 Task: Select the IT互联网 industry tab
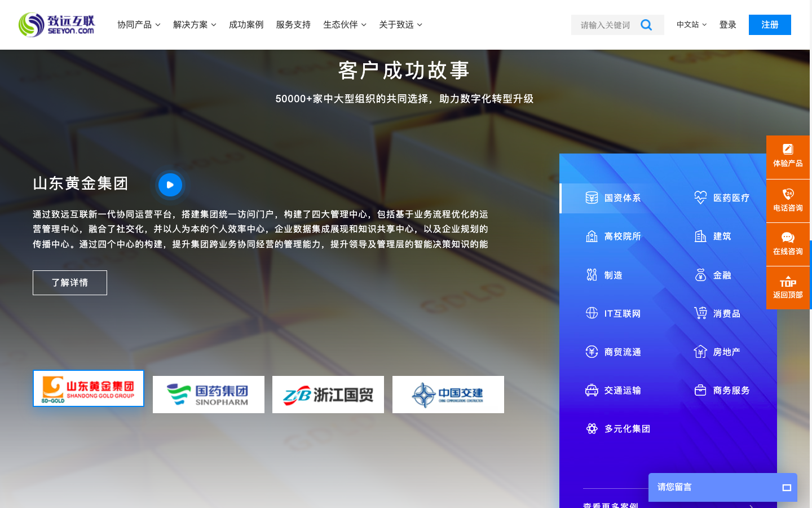[x=614, y=313]
